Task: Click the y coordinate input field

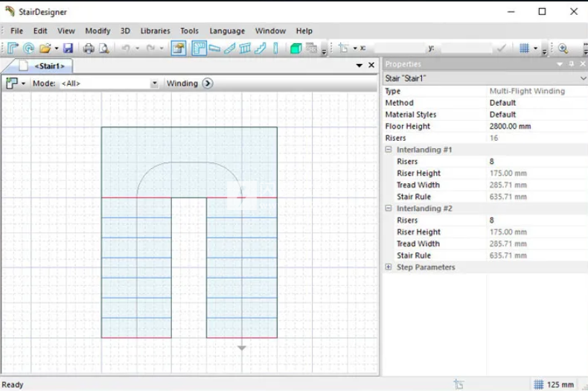Action: 466,48
